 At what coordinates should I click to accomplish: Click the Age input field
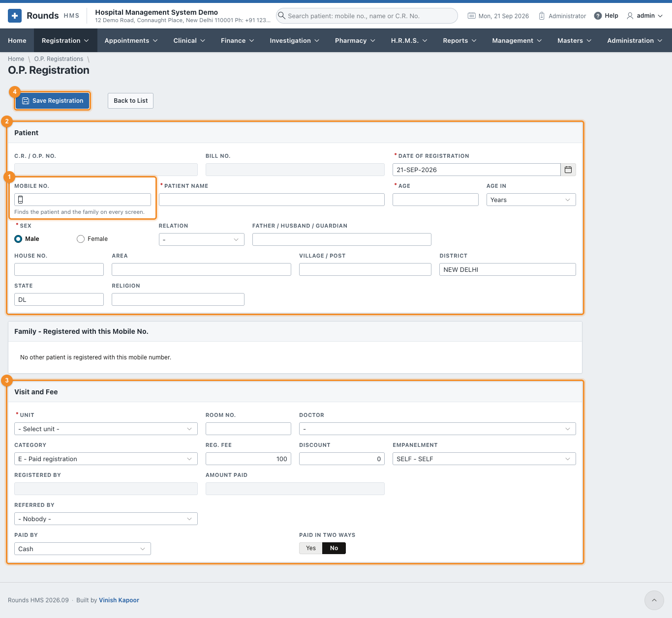tap(435, 200)
